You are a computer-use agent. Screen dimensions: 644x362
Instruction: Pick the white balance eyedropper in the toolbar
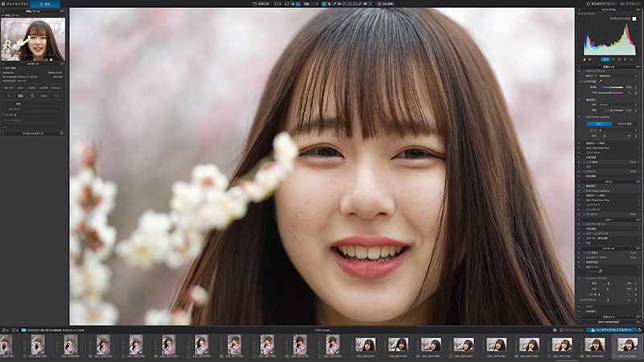pos(334,4)
